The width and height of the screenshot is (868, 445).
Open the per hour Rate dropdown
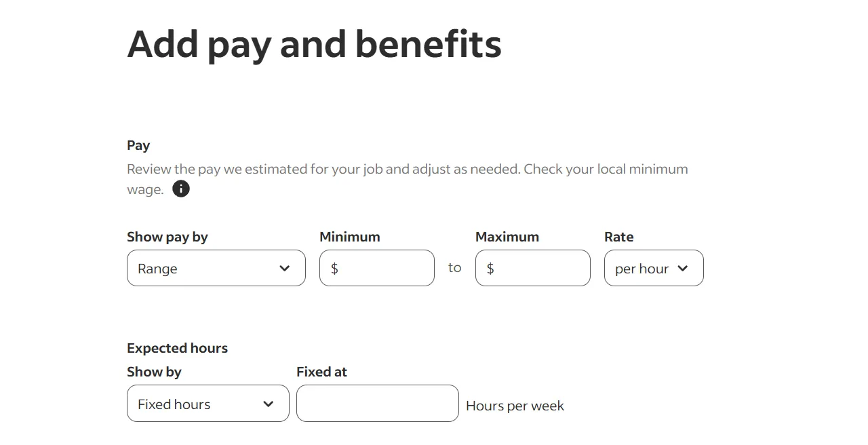coord(653,268)
